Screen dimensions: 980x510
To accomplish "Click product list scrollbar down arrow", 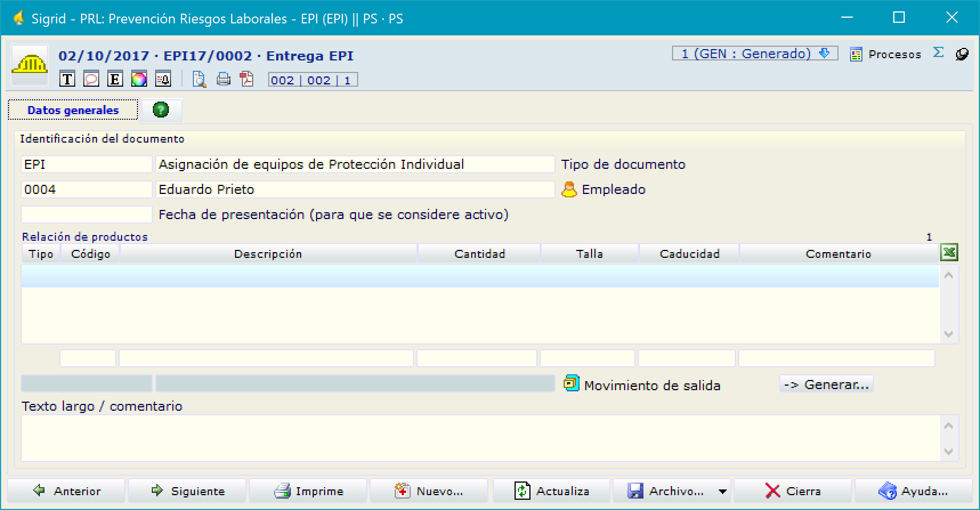I will 949,334.
